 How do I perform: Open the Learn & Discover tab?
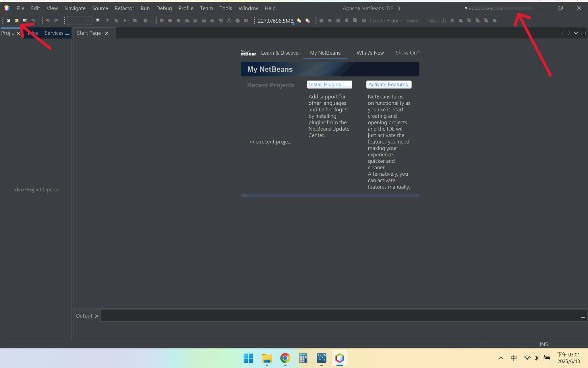(281, 53)
